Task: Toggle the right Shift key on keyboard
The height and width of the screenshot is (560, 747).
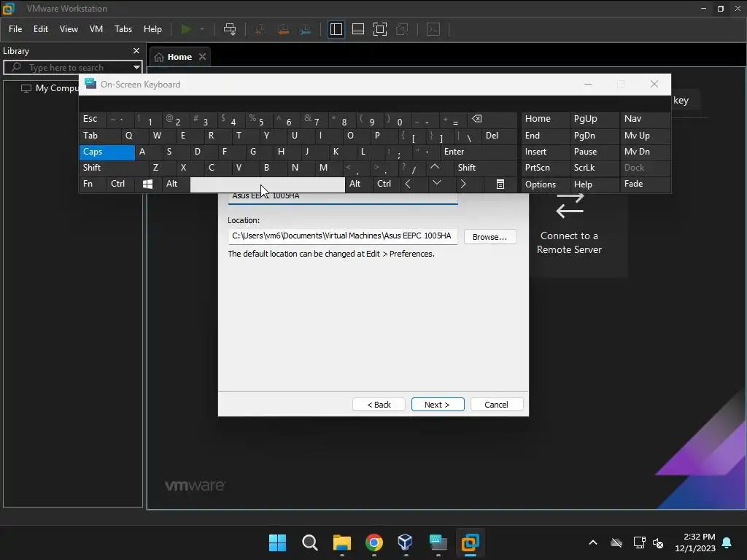Action: pos(485,168)
